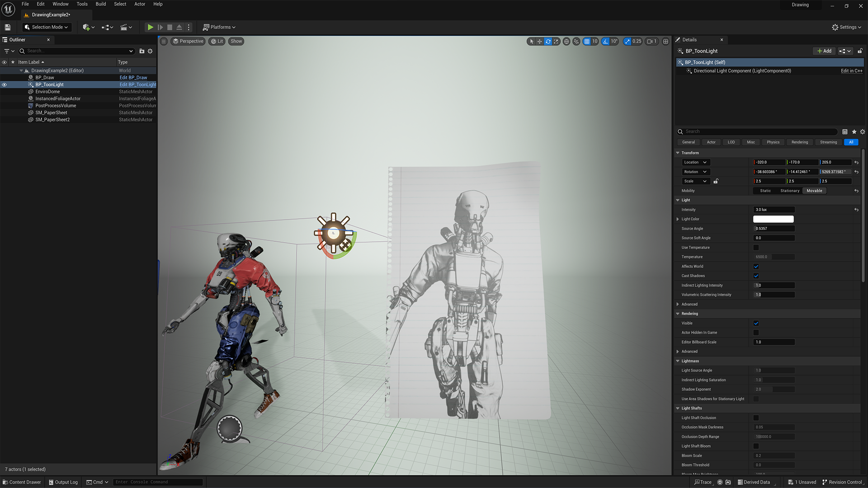This screenshot has height=488, width=868.
Task: Toggle rotation angle snapping icon
Action: [x=605, y=41]
